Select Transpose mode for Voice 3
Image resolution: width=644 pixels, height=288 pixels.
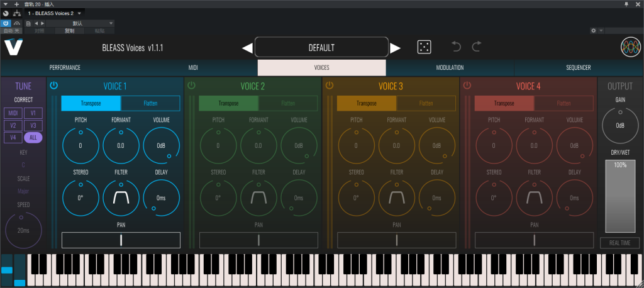(x=367, y=104)
